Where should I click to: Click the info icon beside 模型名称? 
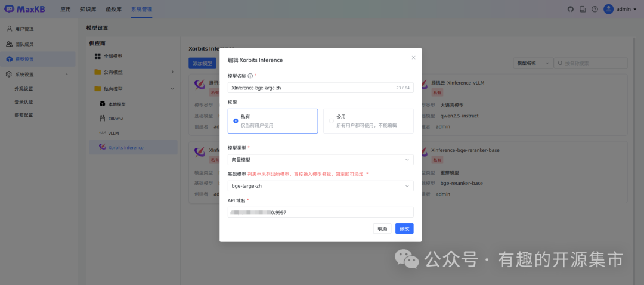(250, 76)
